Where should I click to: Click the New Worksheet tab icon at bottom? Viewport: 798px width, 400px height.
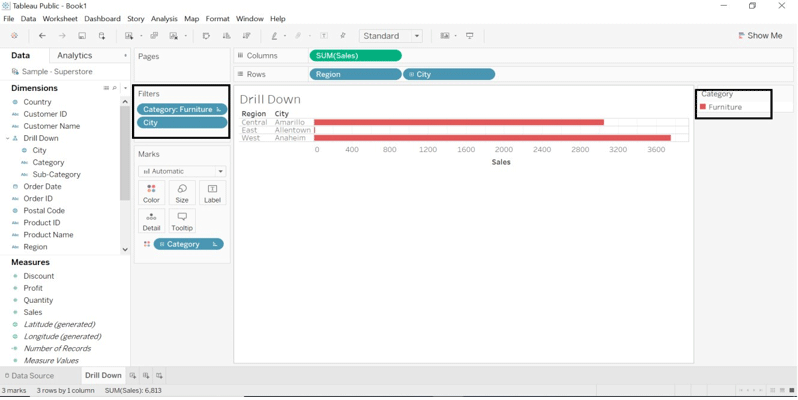point(132,376)
